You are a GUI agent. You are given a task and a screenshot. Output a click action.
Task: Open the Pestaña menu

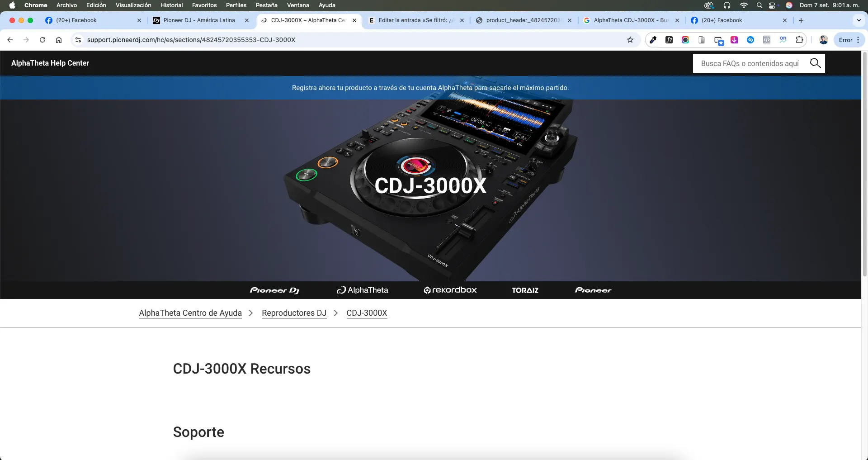(x=267, y=5)
